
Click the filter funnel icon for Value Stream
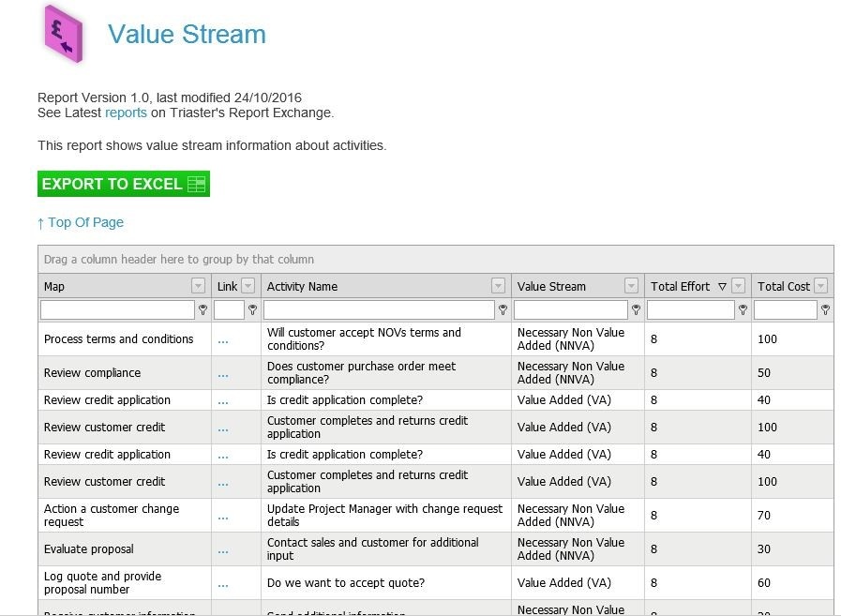(637, 309)
